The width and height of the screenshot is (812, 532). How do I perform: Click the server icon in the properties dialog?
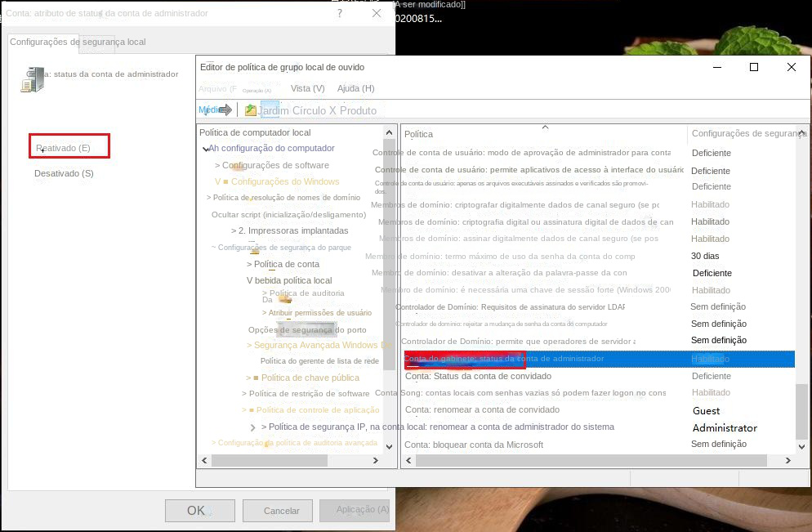[x=32, y=79]
